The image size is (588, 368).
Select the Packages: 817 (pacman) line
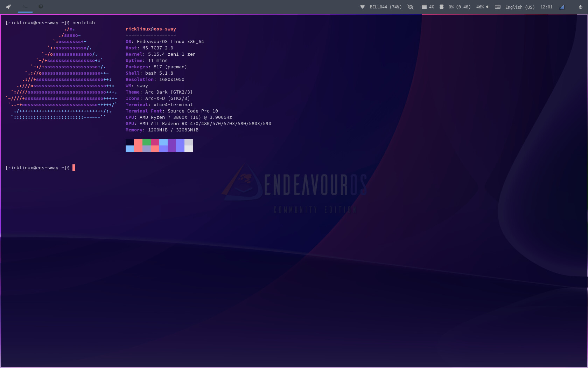tap(156, 67)
